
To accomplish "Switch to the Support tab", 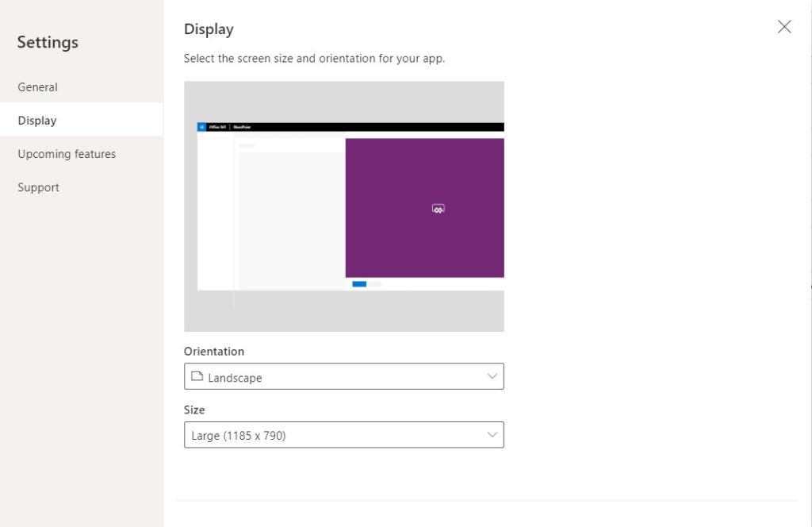I will (x=39, y=187).
